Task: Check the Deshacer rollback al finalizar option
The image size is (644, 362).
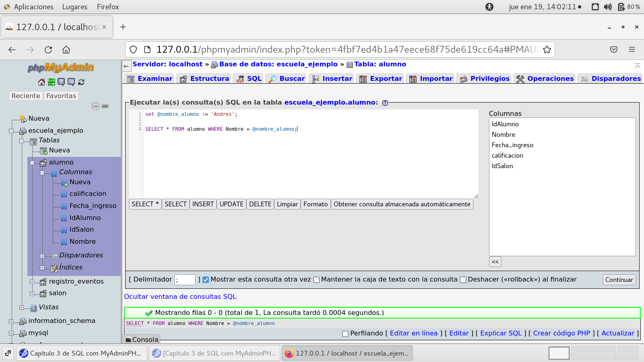Action: [463, 280]
